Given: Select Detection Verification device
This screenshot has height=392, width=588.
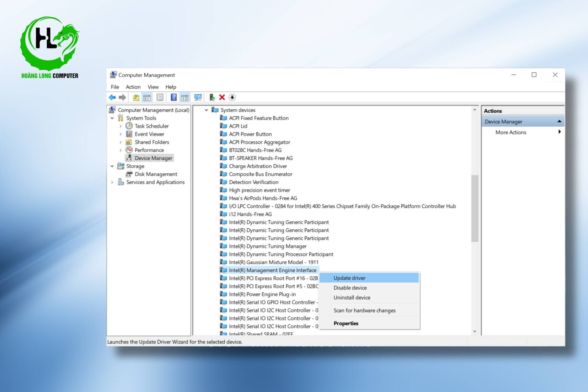Looking at the screenshot, I should coord(254,182).
